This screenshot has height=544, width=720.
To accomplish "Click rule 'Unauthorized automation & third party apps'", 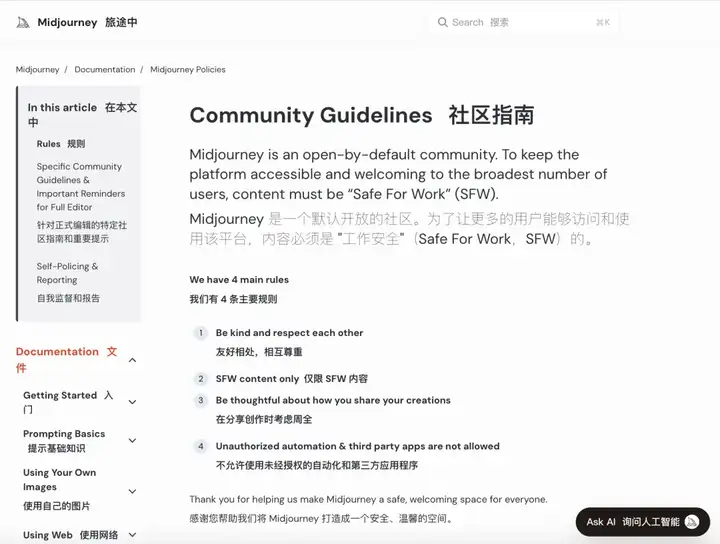I will tap(358, 446).
